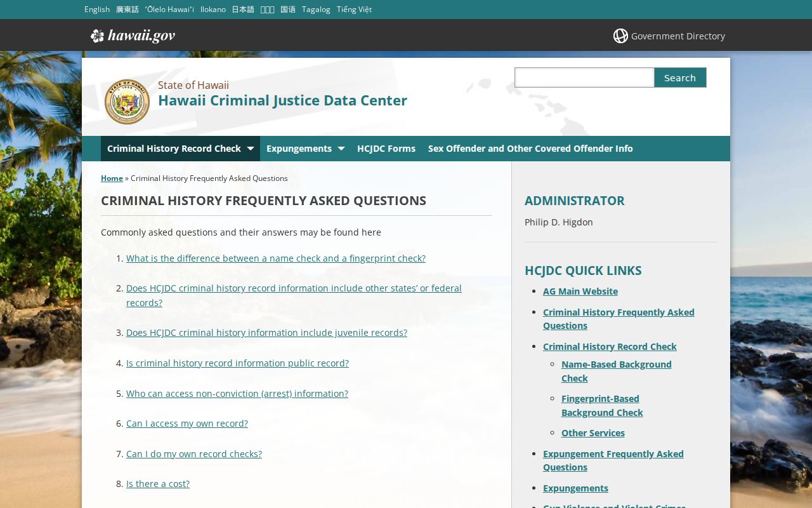Open question about juvenile records

[x=266, y=333]
